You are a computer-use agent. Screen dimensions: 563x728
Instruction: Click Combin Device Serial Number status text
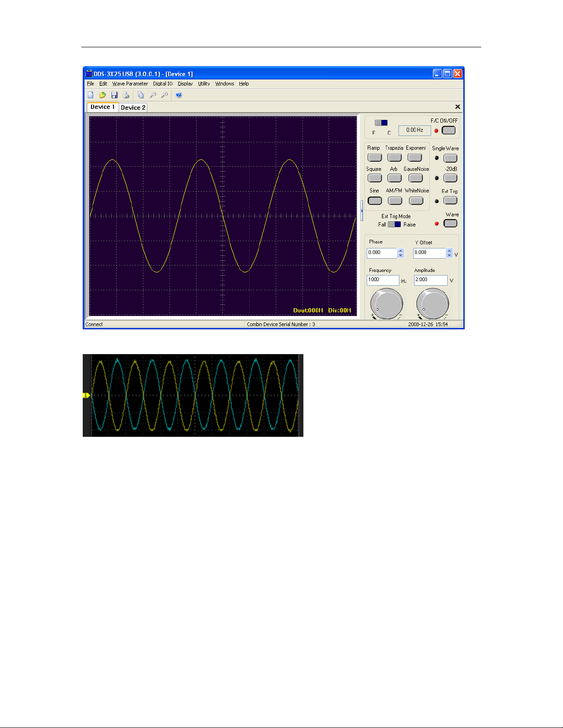click(281, 324)
